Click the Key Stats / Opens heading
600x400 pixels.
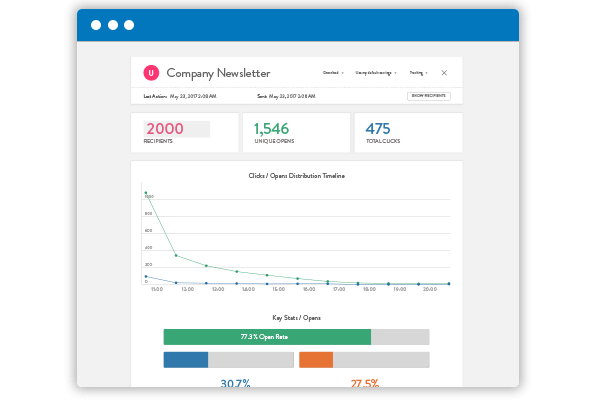coord(297,318)
